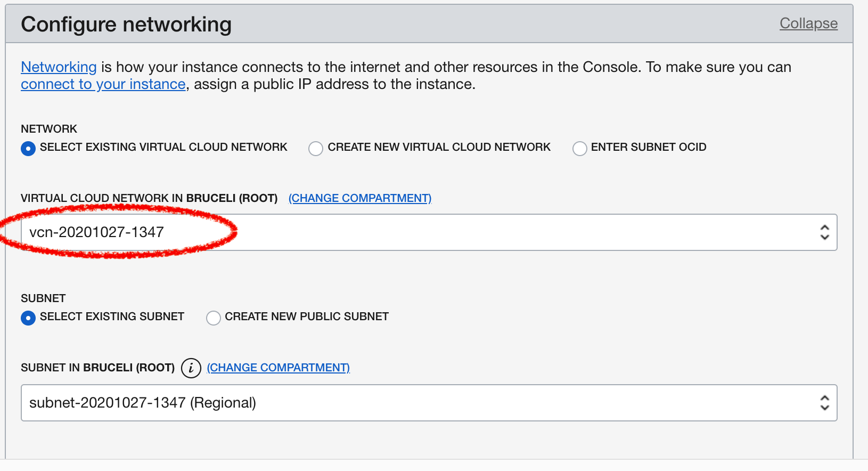Open the Networking documentation link
Viewport: 868px width, 471px height.
pos(59,67)
